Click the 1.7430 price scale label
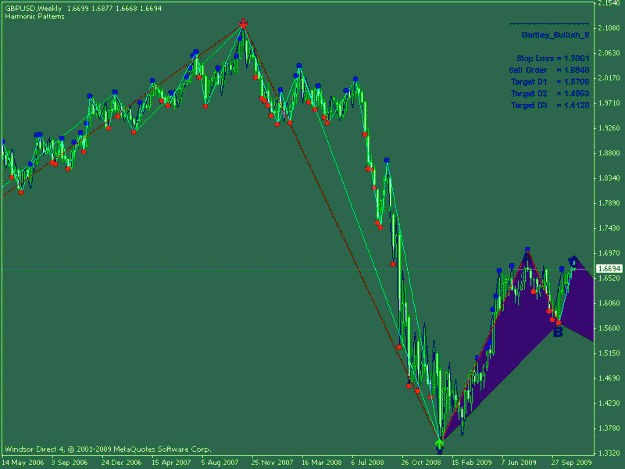 (609, 228)
